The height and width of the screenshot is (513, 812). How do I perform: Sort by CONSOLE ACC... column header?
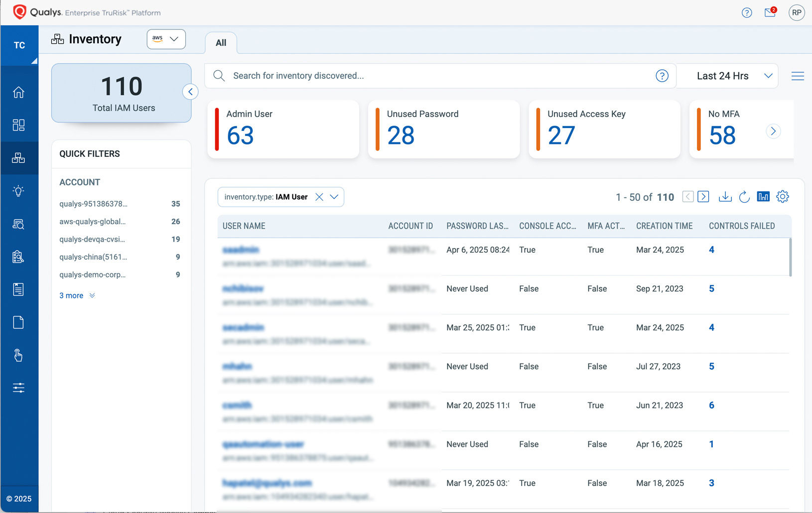(x=547, y=226)
